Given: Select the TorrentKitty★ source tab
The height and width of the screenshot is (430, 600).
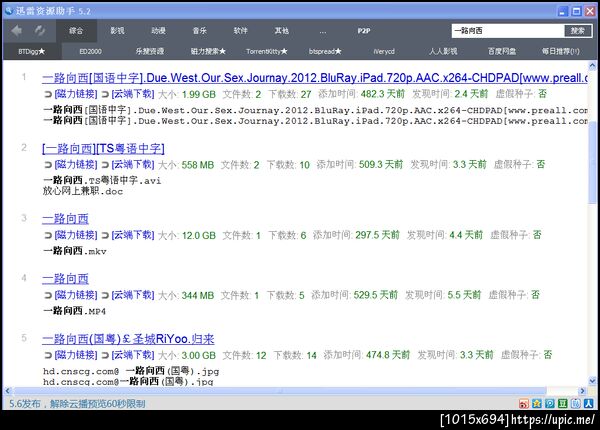Looking at the screenshot, I should (267, 51).
